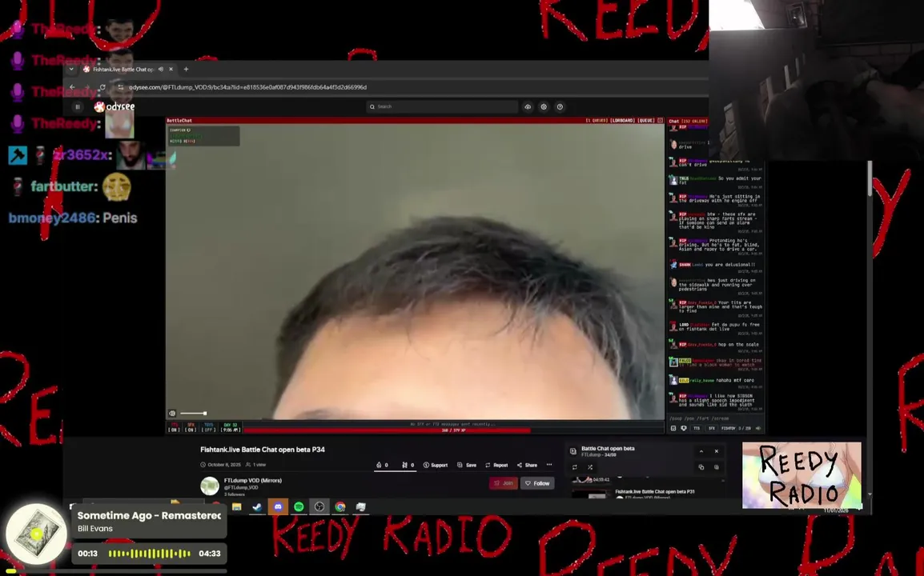Click the October 8, 2025 date text
Screen dimensions: 924x576
pyautogui.click(x=224, y=465)
